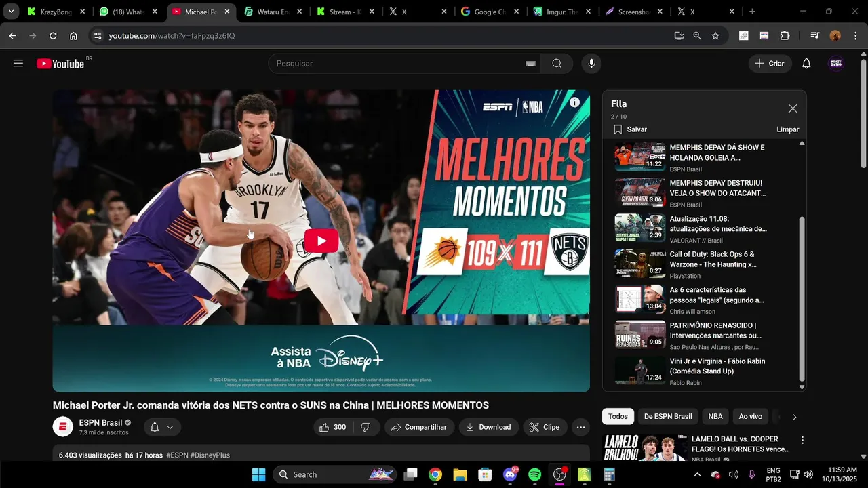Create a clip with Clipe button
This screenshot has height=488, width=868.
click(545, 427)
